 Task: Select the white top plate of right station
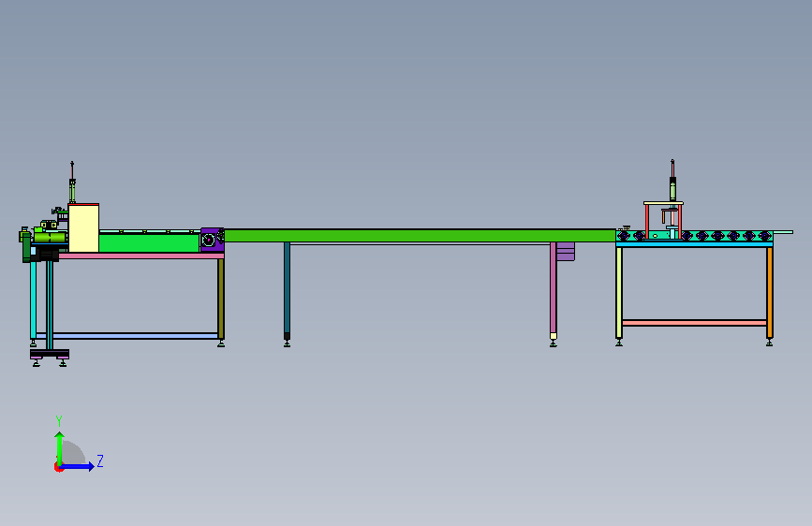[x=663, y=203]
